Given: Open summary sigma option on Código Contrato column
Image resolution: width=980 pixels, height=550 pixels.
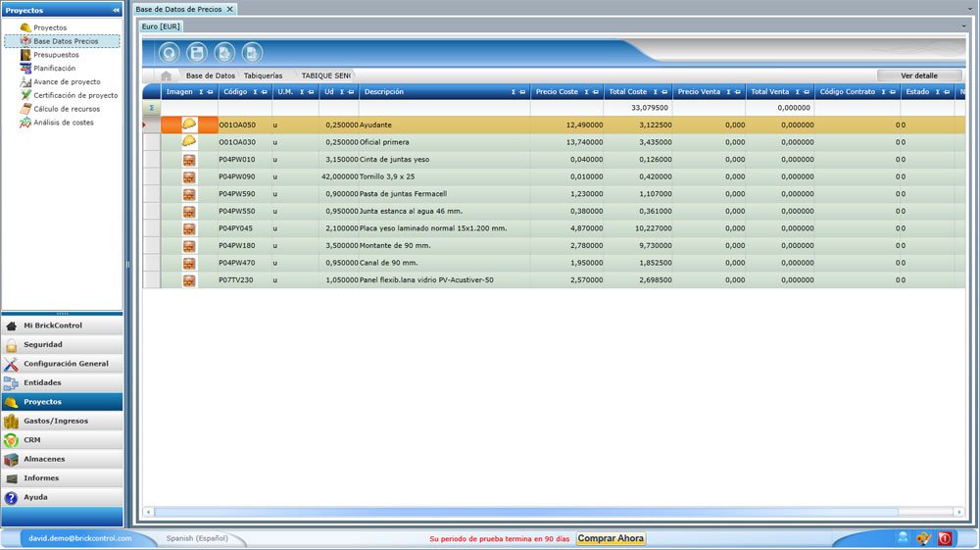Looking at the screenshot, I should pyautogui.click(x=883, y=92).
